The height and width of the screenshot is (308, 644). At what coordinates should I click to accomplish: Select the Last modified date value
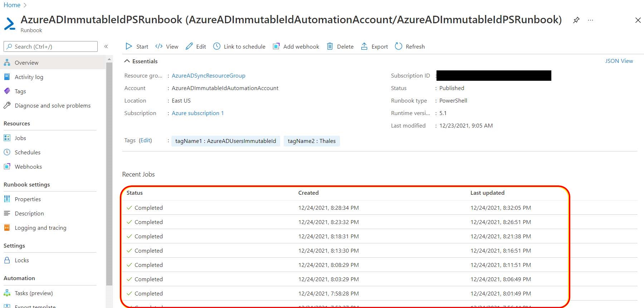[466, 126]
